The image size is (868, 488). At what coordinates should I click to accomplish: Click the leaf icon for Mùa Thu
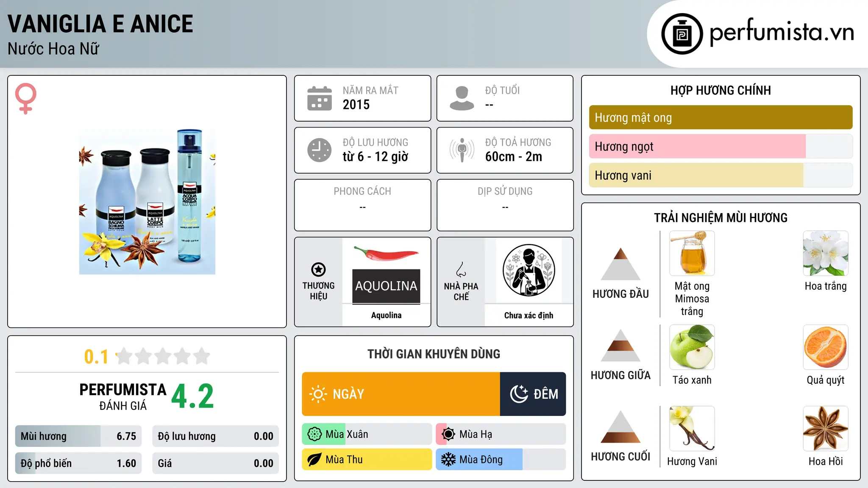[314, 460]
